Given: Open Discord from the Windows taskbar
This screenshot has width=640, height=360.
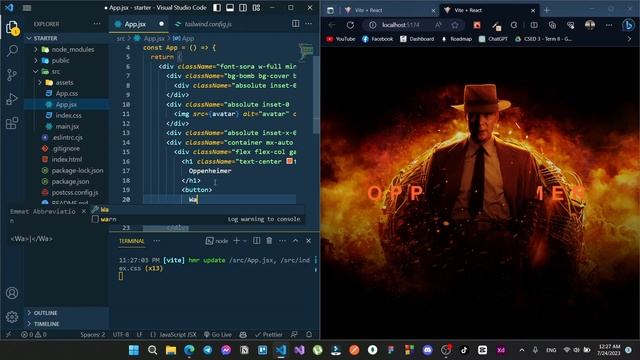Looking at the screenshot, I should pos(427,350).
